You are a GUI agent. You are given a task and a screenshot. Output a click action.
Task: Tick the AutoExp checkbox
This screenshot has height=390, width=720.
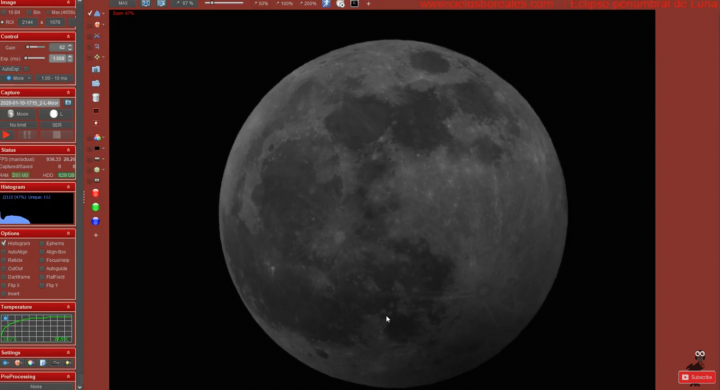pos(26,69)
